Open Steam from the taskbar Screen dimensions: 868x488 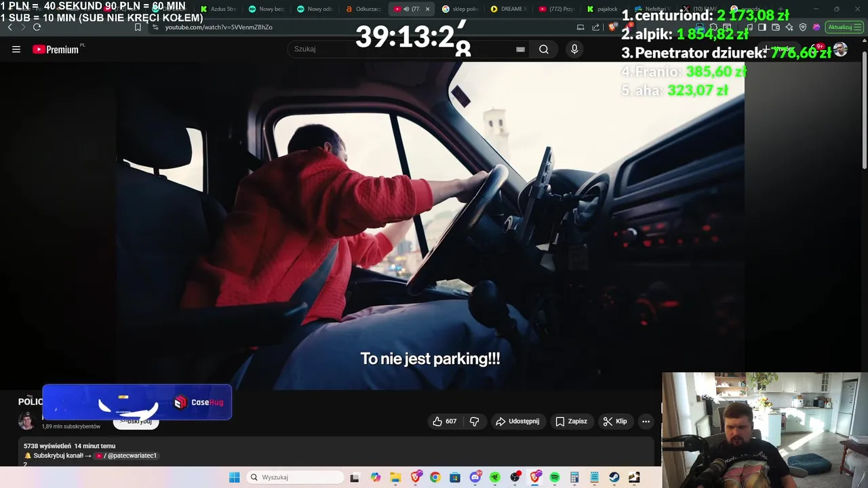(614, 477)
